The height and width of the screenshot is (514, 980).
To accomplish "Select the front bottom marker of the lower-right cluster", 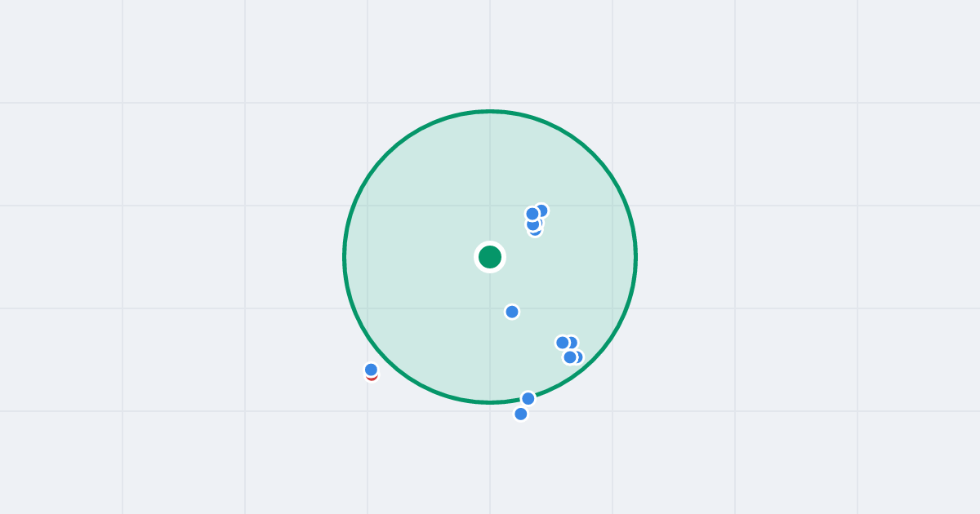I will pyautogui.click(x=570, y=357).
